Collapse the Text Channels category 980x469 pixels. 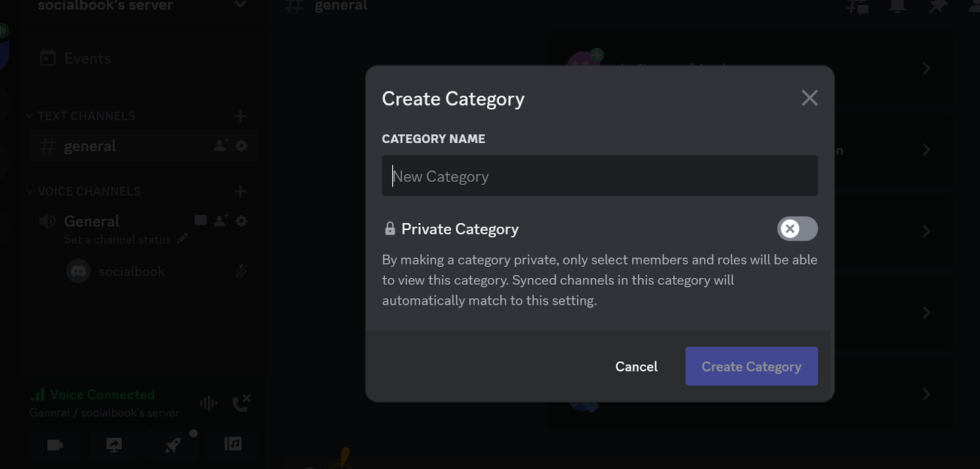click(x=86, y=116)
